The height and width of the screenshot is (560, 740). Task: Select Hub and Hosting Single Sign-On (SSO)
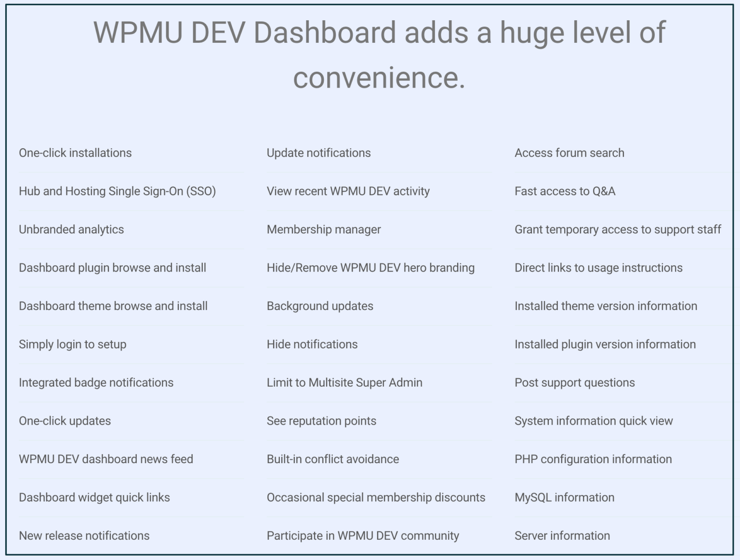coord(117,191)
